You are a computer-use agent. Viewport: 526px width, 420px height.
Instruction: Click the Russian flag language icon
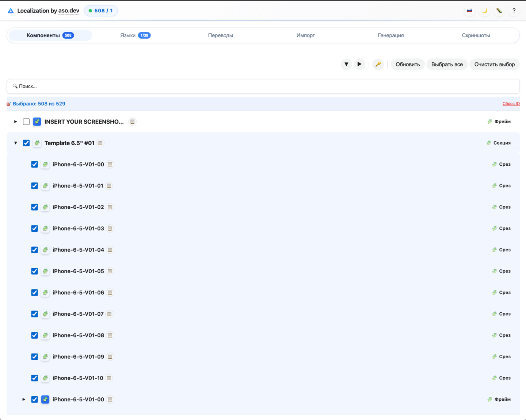[470, 11]
